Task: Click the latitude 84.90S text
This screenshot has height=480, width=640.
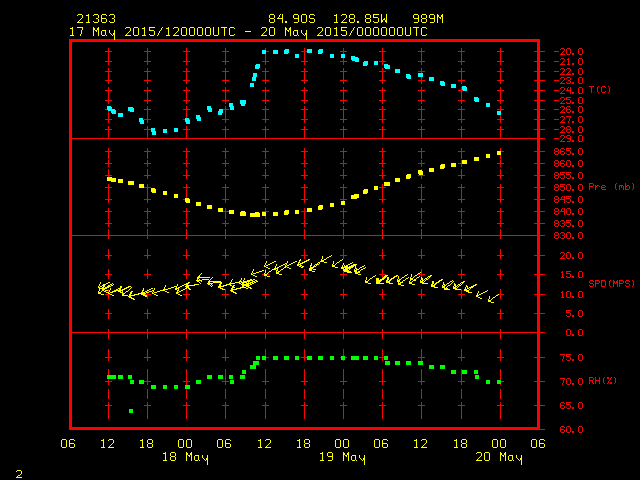Action: click(x=292, y=19)
